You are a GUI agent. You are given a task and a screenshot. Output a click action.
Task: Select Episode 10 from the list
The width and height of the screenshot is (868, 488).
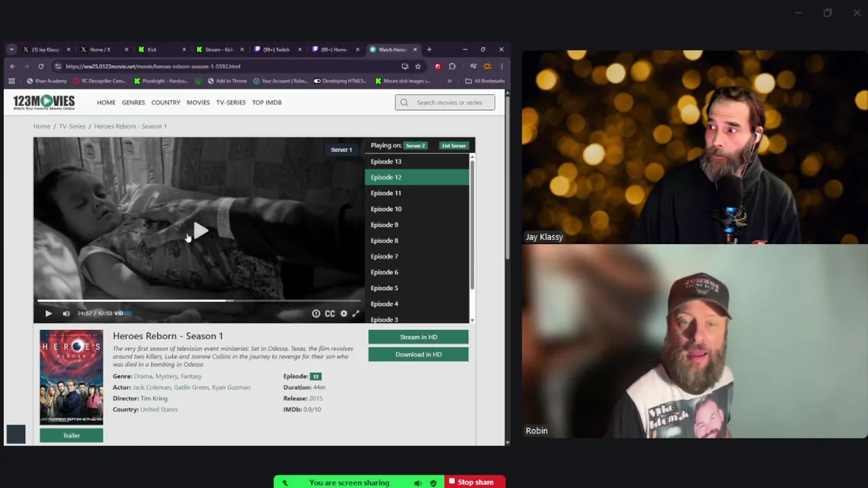click(x=417, y=209)
